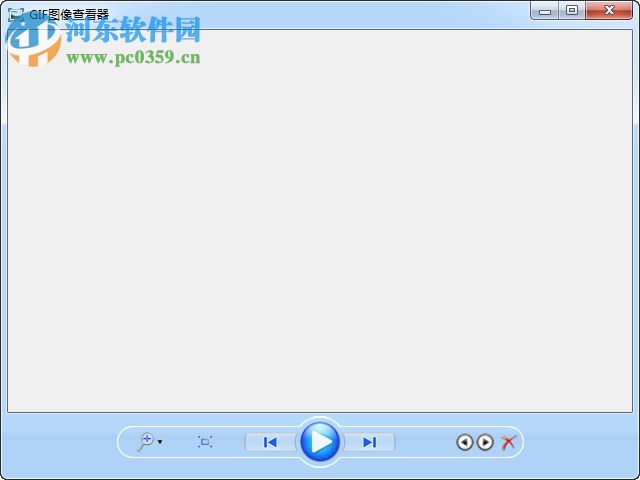
Task: Click the empty image display area
Action: tap(320, 221)
